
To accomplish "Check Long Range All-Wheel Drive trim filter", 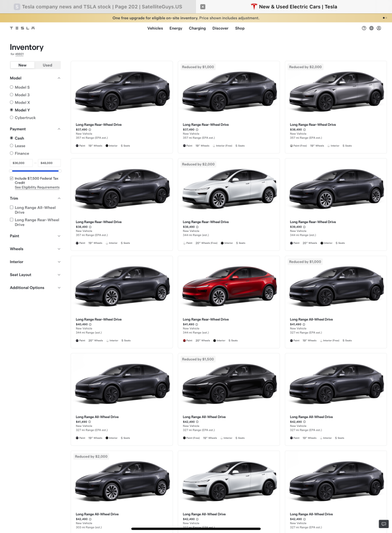I will point(11,207).
